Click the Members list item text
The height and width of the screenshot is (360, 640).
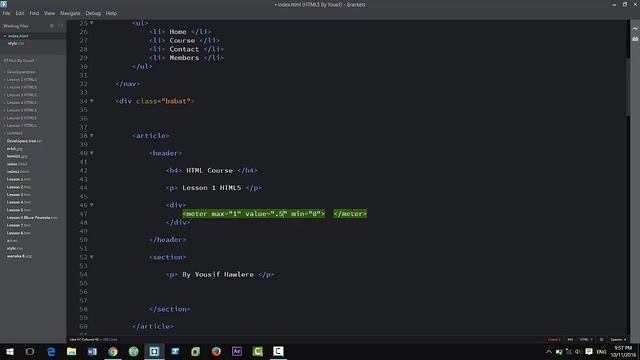184,58
